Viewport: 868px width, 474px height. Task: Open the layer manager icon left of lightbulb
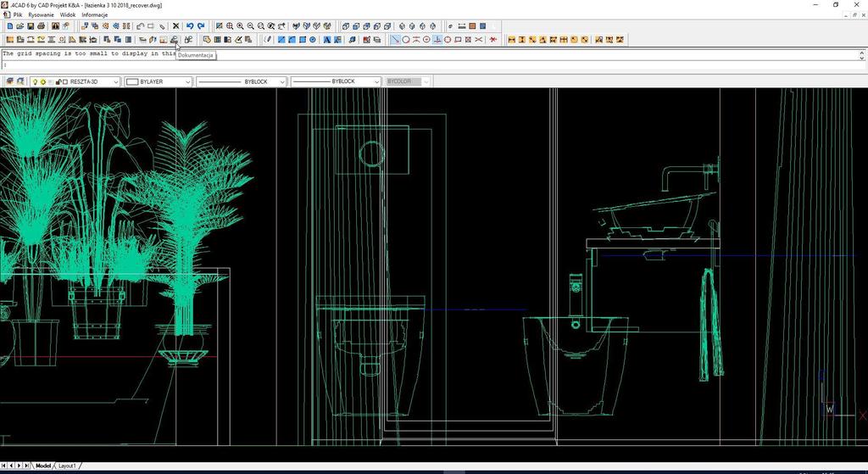coord(10,81)
